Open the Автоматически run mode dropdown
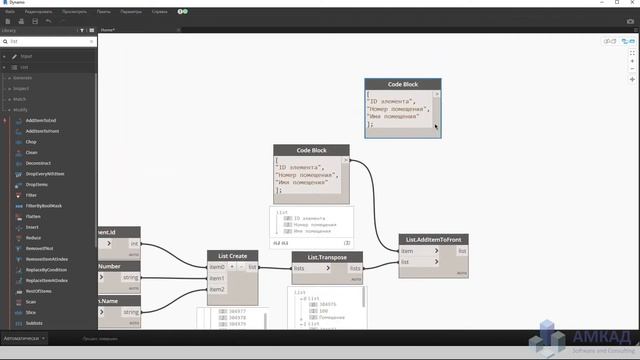Screen dimensions: 640x360 tap(24, 338)
